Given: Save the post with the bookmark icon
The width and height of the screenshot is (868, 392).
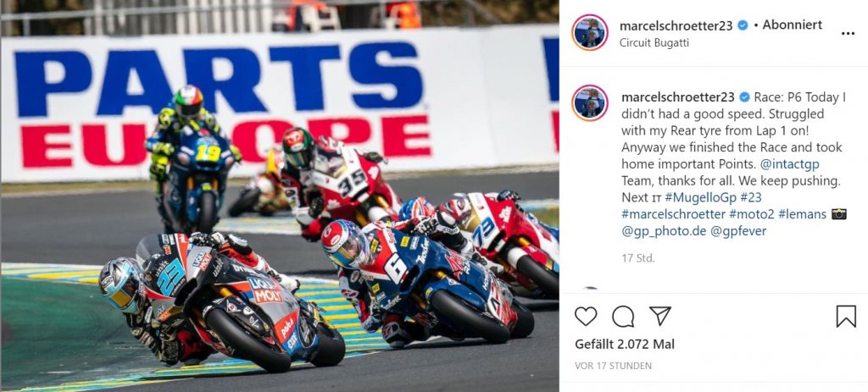Looking at the screenshot, I should pyautogui.click(x=846, y=317).
